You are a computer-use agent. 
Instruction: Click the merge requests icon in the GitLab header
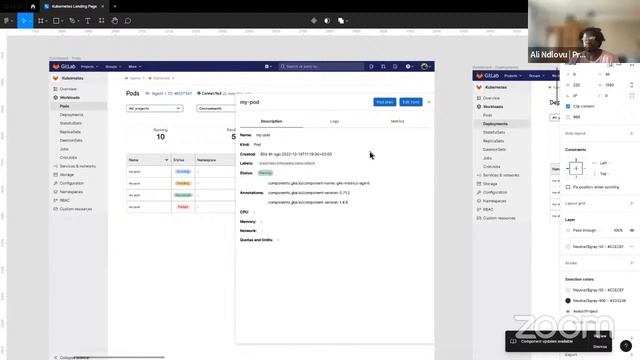click(383, 67)
